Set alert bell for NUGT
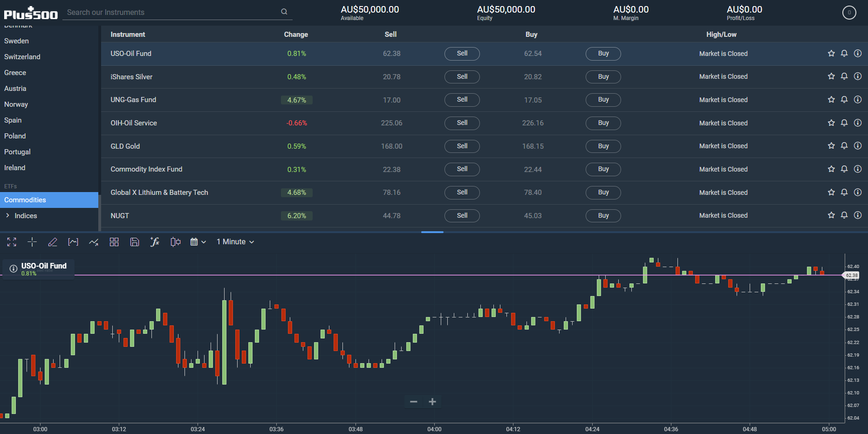The height and width of the screenshot is (434, 868). 844,215
